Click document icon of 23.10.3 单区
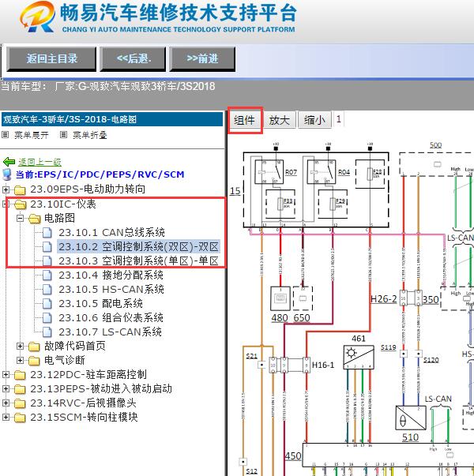 pos(47,261)
